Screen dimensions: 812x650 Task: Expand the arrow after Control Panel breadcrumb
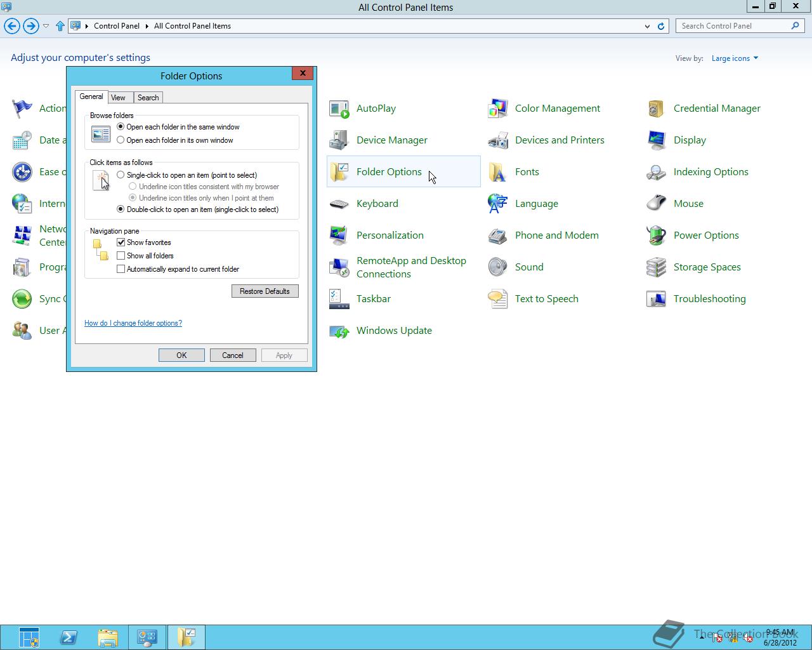pyautogui.click(x=147, y=26)
